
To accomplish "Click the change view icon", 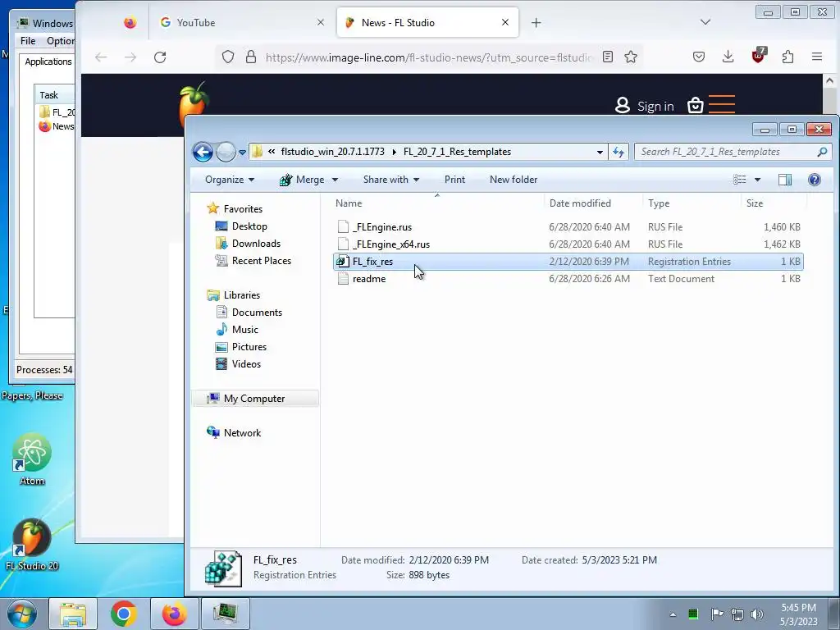I will coord(740,180).
